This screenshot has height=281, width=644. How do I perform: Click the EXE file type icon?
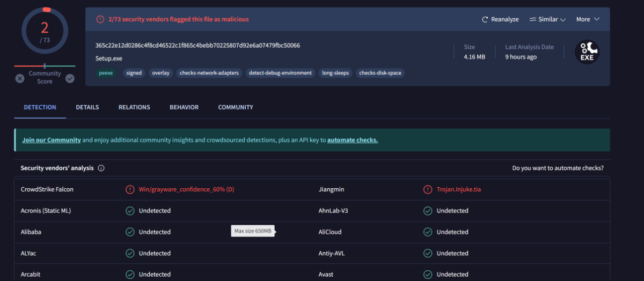pos(587,52)
